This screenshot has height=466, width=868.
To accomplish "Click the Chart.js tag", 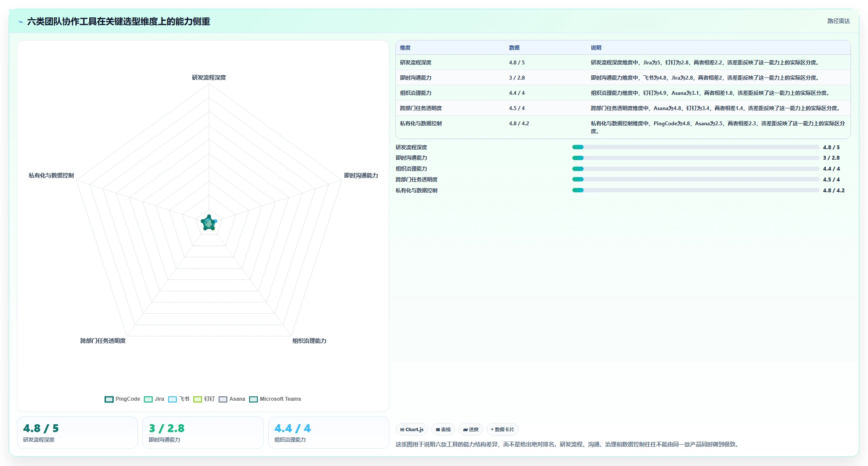I will (412, 429).
